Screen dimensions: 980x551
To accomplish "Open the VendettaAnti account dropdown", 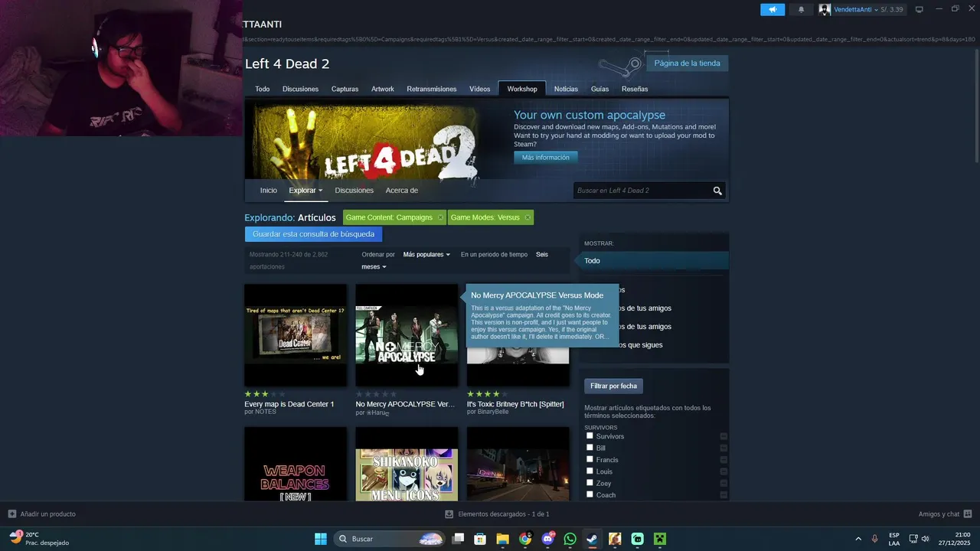I will click(857, 9).
